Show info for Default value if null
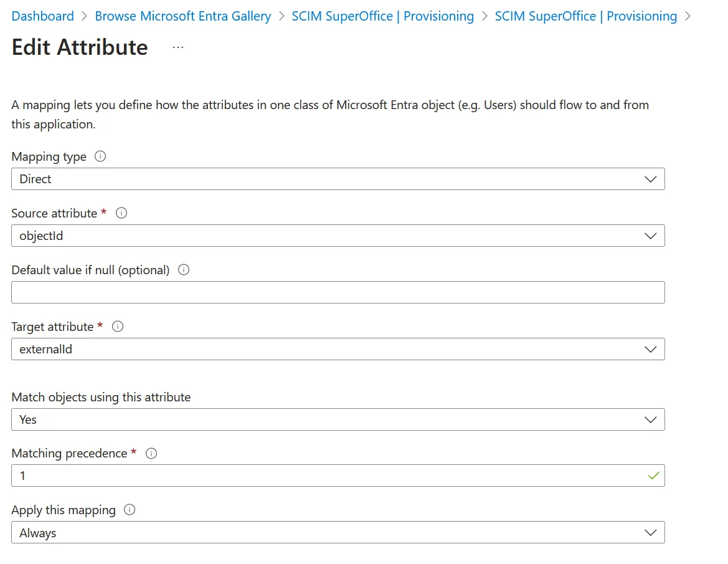 184,270
